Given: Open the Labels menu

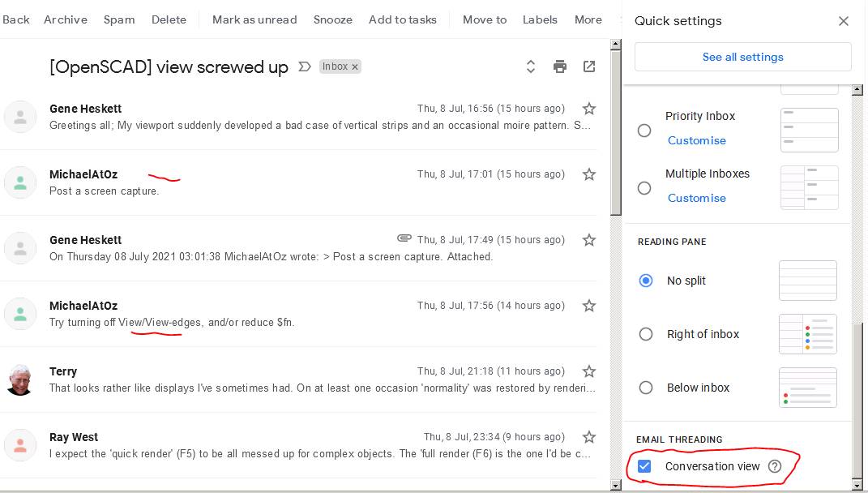Looking at the screenshot, I should point(540,19).
